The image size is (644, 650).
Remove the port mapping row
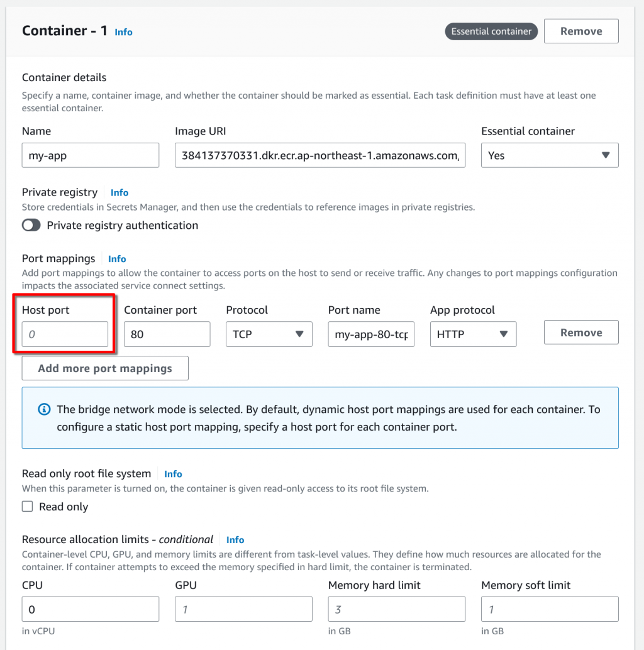click(580, 333)
